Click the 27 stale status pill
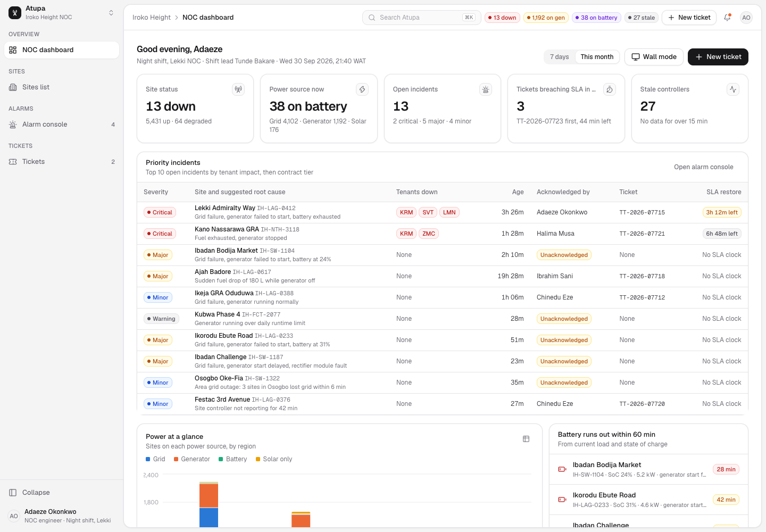 pyautogui.click(x=642, y=18)
